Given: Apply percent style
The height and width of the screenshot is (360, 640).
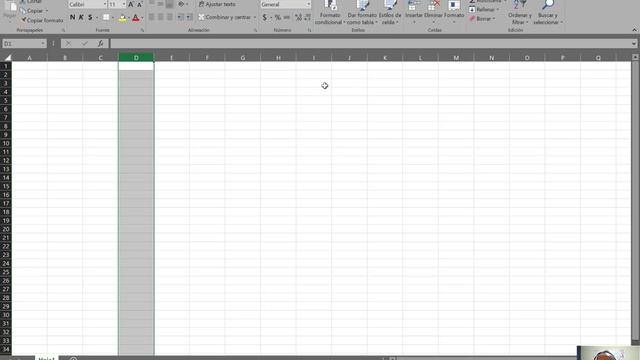Looking at the screenshot, I should [x=278, y=17].
